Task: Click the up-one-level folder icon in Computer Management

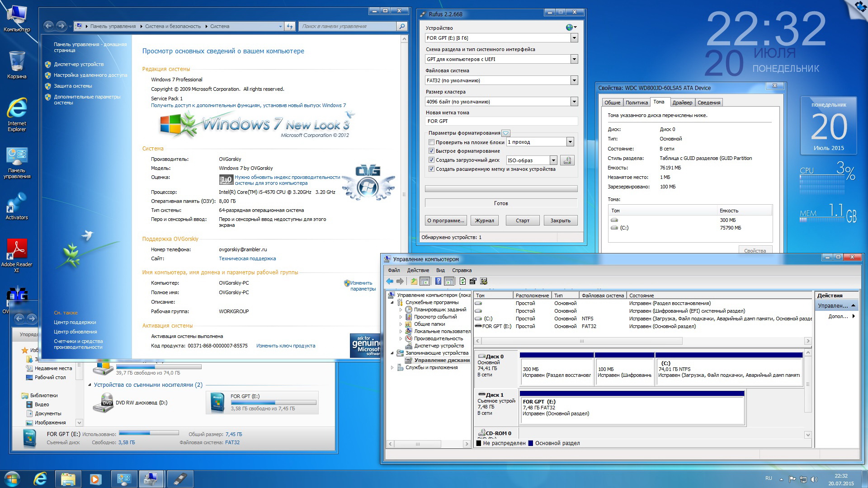Action: coord(414,281)
